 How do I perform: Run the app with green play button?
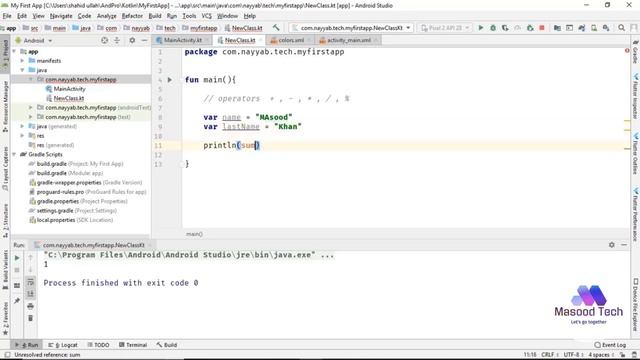[x=481, y=28]
